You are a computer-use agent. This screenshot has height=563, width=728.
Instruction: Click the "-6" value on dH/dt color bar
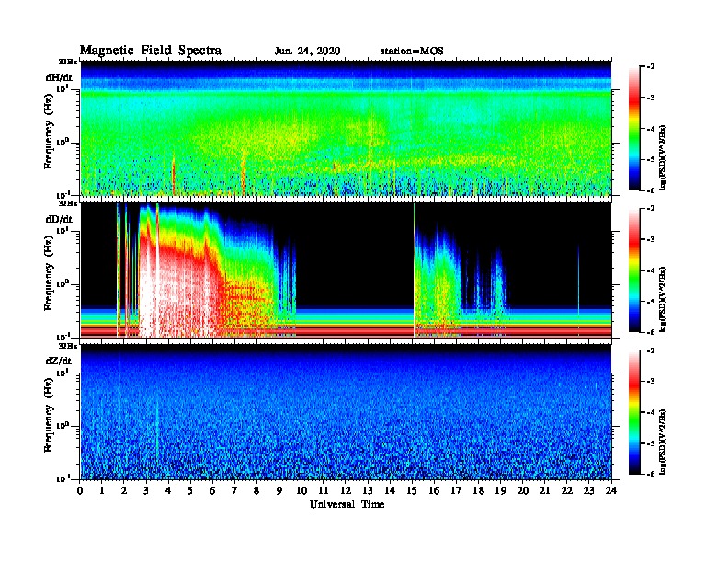click(x=651, y=190)
